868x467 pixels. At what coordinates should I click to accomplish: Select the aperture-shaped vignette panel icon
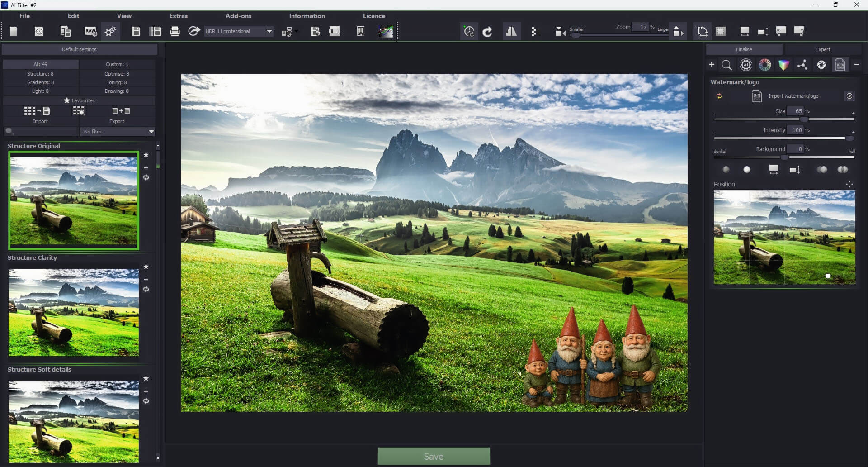[x=821, y=65]
